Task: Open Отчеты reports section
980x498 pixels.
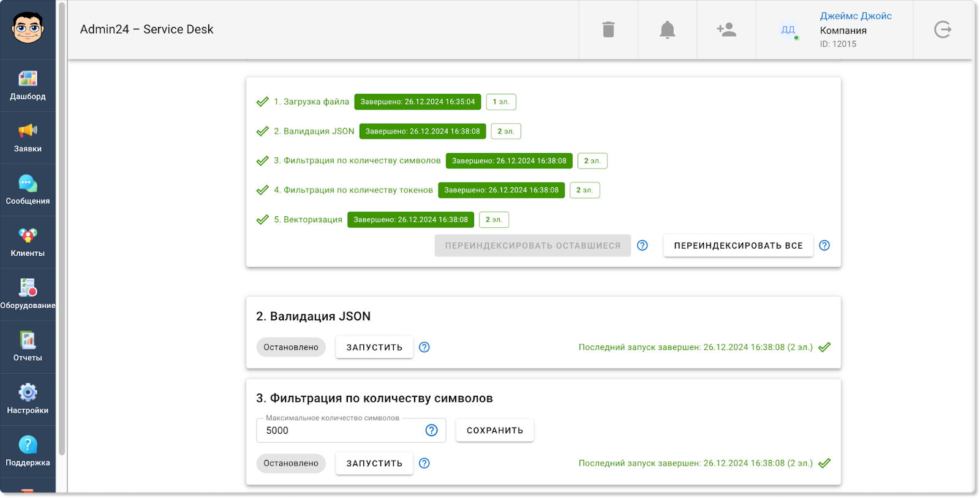Action: [28, 347]
